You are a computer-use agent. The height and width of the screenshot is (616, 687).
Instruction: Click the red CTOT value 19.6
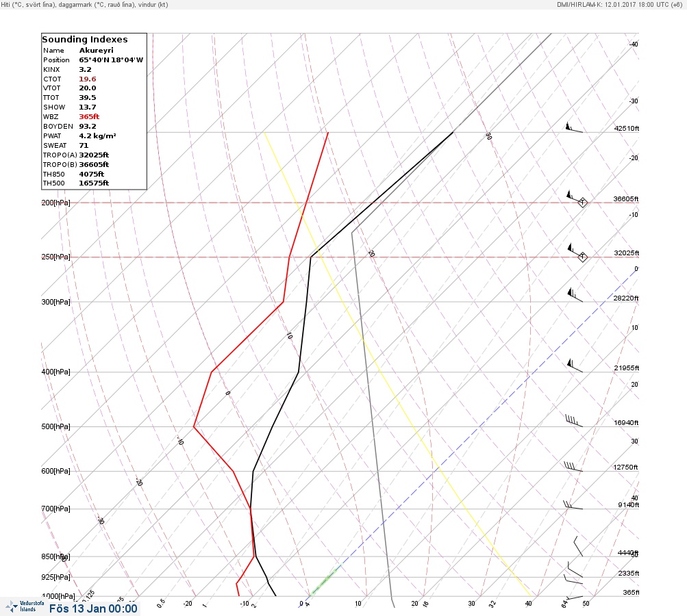click(88, 79)
